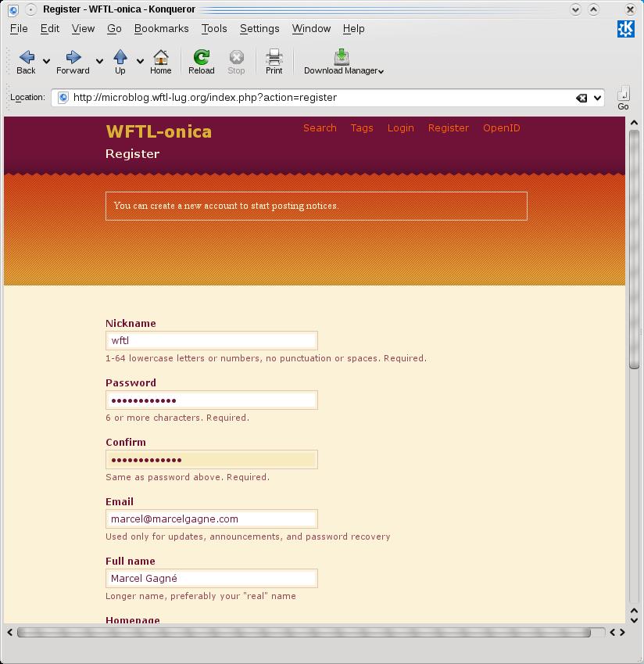Open the Download Manager icon
Screen dimensions: 644x664
[342, 57]
